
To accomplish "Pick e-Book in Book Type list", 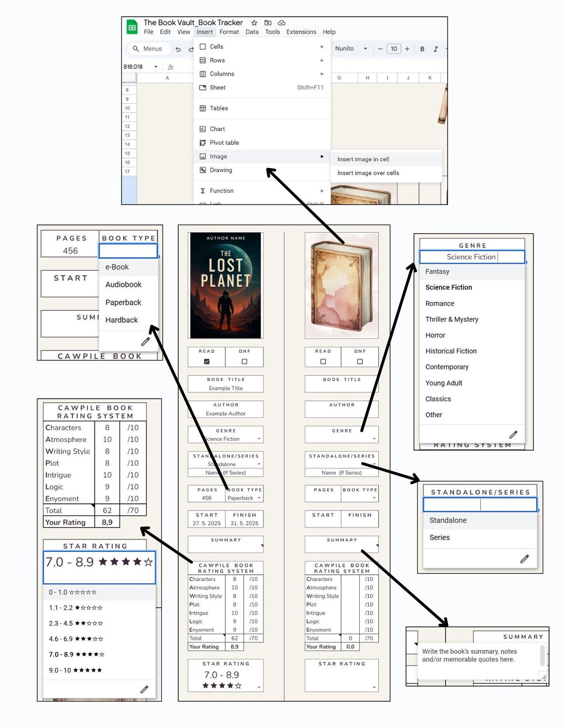I will pyautogui.click(x=128, y=267).
